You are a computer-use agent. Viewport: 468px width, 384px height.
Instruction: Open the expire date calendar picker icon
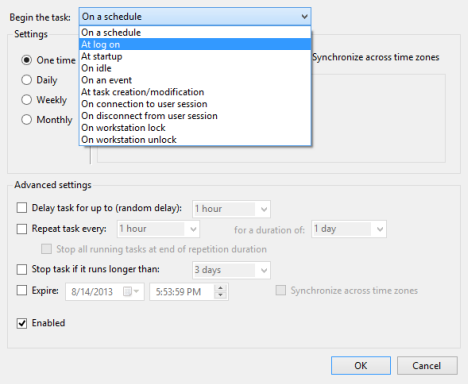tap(131, 292)
